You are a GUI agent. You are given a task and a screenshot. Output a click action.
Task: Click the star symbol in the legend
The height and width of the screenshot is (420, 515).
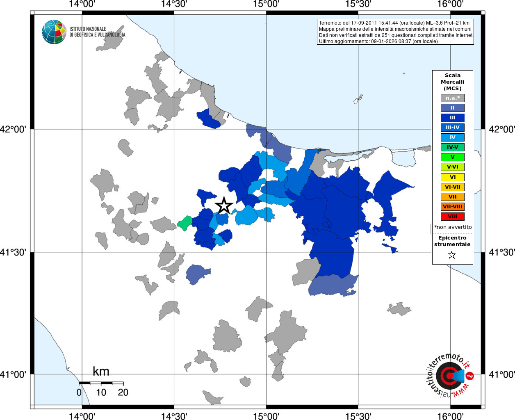tap(452, 255)
